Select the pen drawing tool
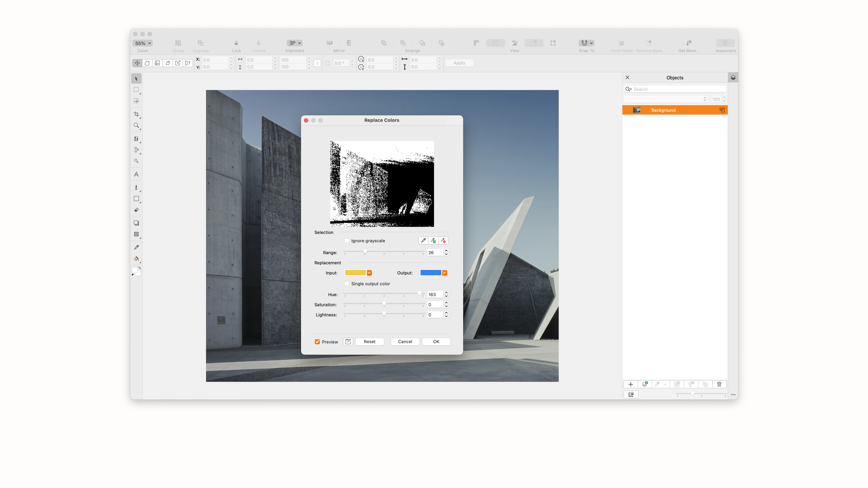 [136, 188]
